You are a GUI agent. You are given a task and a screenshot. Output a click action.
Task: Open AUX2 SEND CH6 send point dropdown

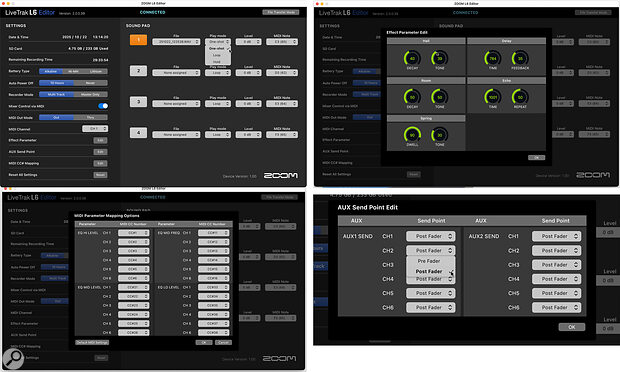[556, 307]
